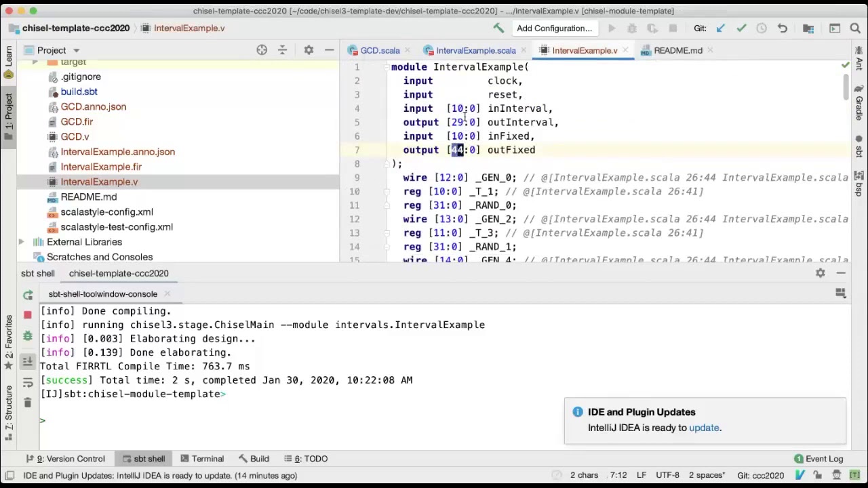Click the green inspection checkmark in editor
The width and height of the screenshot is (868, 488).
point(846,65)
